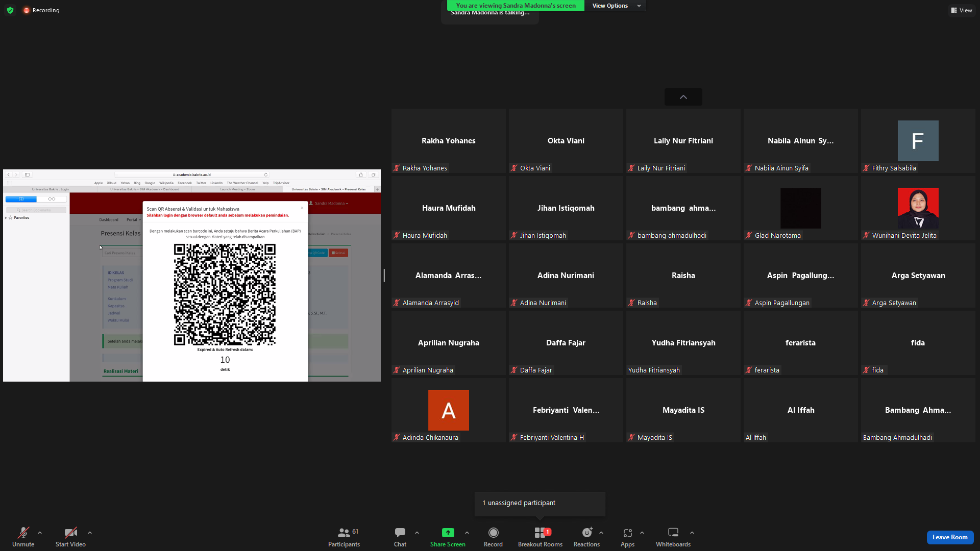The image size is (980, 551).
Task: Select the SIM Akademik - Presensi Kelas browser tab
Action: tap(329, 189)
